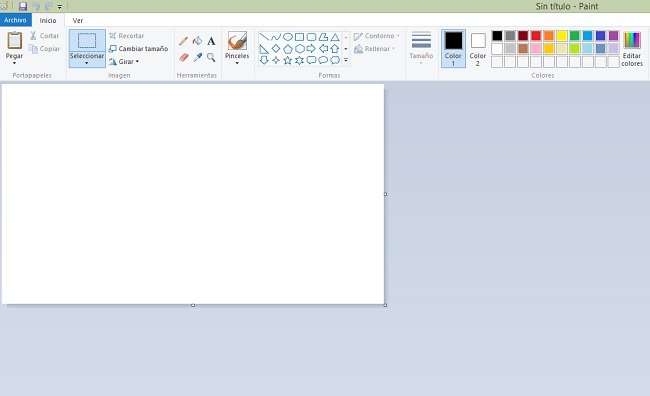Choose the Rectangle shape
This screenshot has width=650, height=396.
click(x=299, y=37)
